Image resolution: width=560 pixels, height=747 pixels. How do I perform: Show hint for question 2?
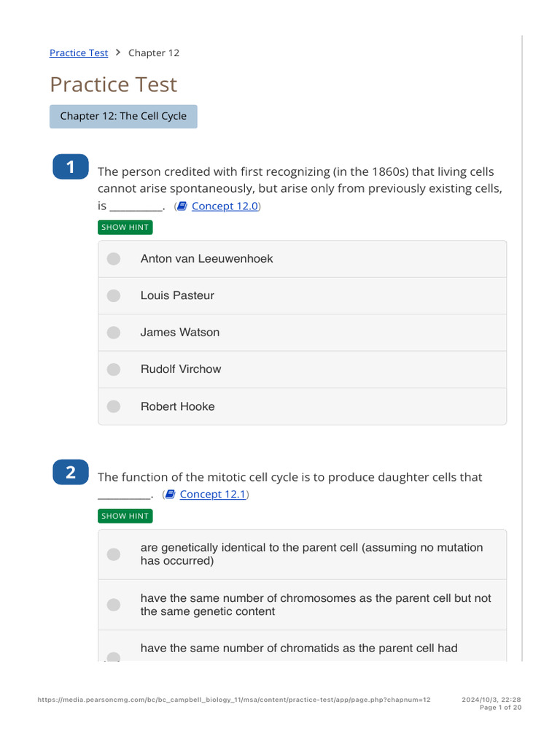[125, 516]
